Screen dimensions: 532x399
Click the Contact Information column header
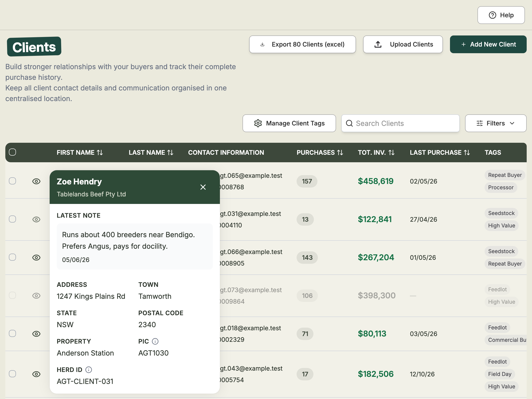pyautogui.click(x=226, y=153)
